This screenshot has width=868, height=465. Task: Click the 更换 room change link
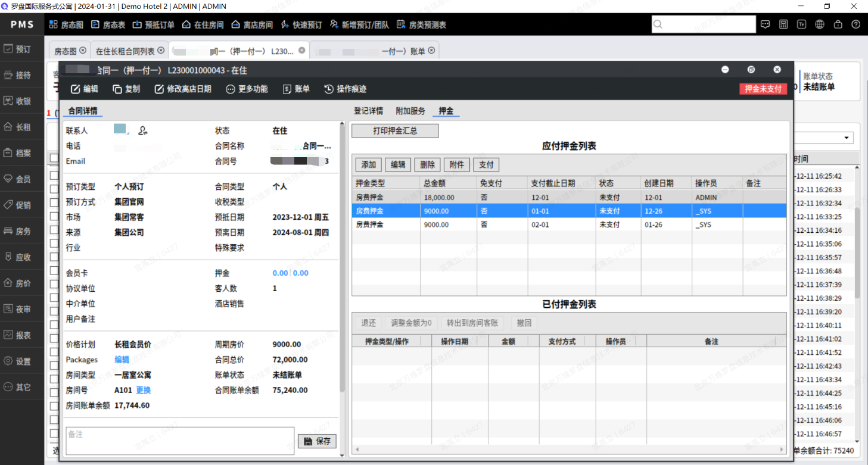click(x=144, y=390)
